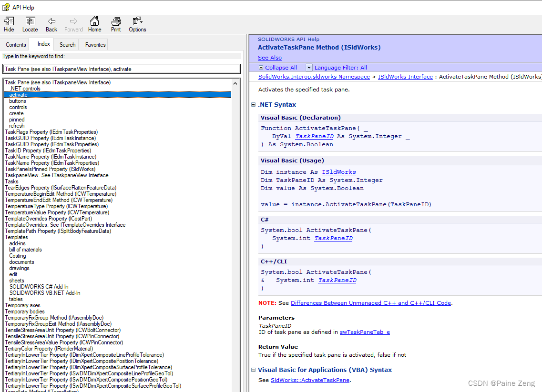This screenshot has width=542, height=392.
Task: Click the Collapse All toggle
Action: tap(278, 68)
